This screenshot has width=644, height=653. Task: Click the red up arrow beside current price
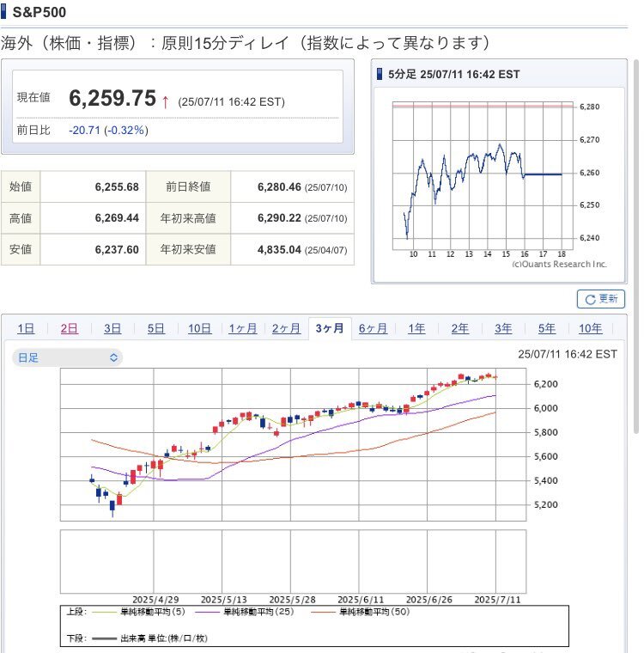tap(165, 101)
